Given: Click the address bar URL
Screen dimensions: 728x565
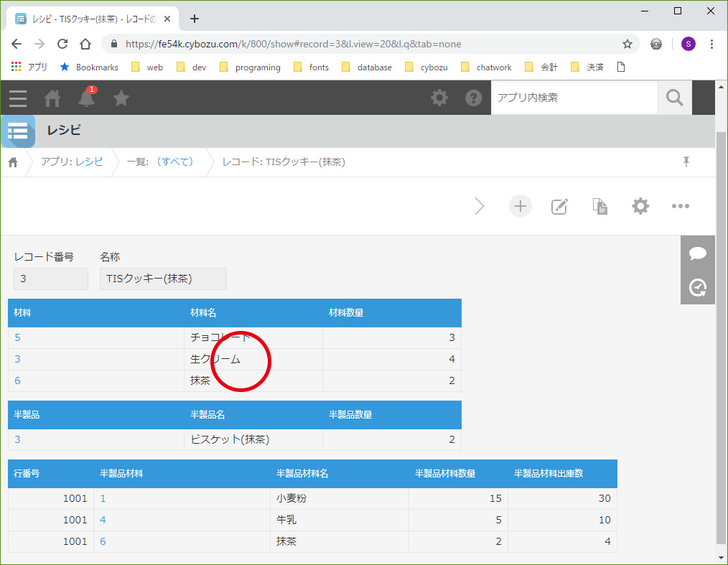Looking at the screenshot, I should pyautogui.click(x=294, y=44).
